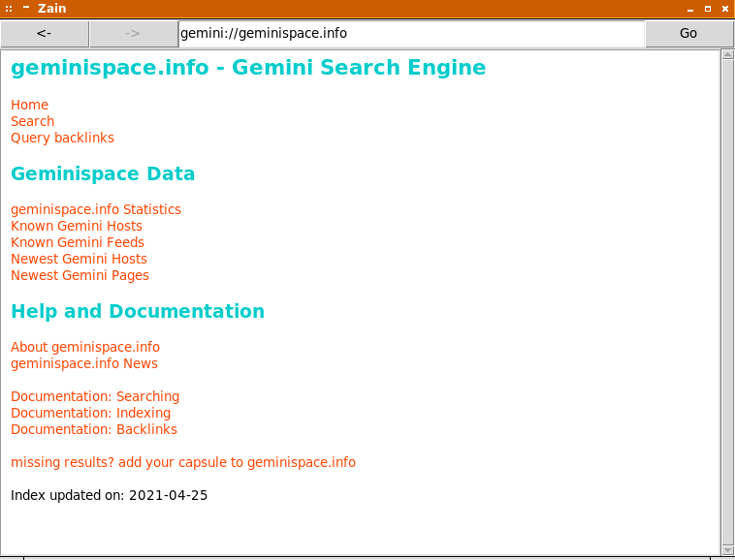Go back with the <- button
The width and height of the screenshot is (735, 560).
[45, 33]
